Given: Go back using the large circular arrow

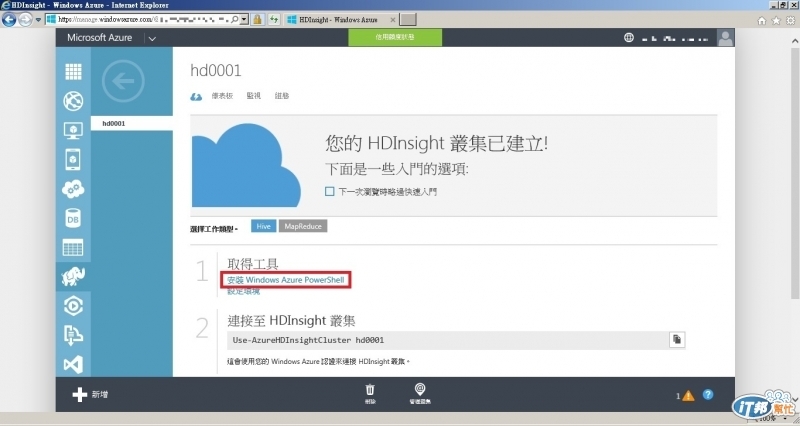Looking at the screenshot, I should tap(123, 81).
